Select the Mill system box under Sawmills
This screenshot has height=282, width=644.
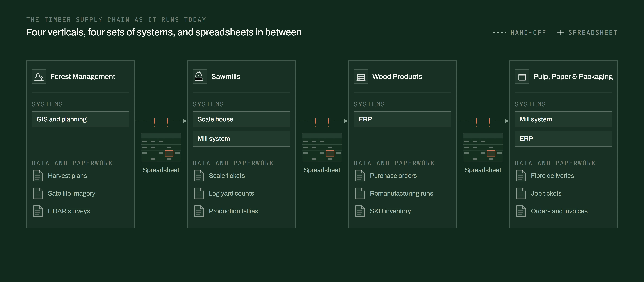click(241, 139)
